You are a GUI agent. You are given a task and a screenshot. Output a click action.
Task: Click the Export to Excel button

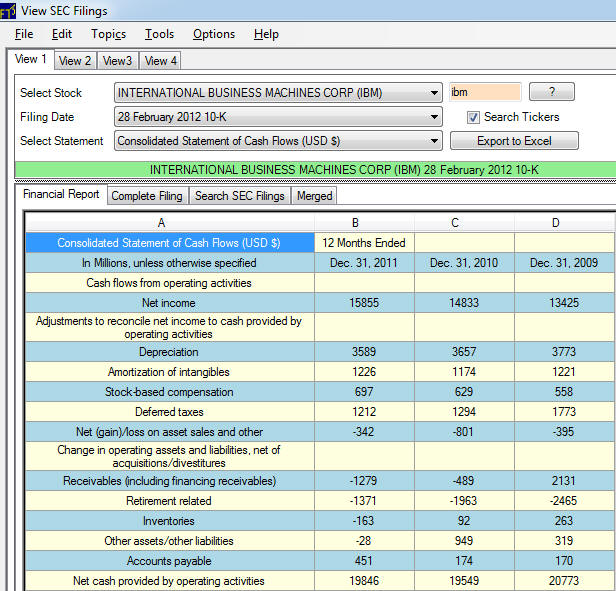(514, 141)
